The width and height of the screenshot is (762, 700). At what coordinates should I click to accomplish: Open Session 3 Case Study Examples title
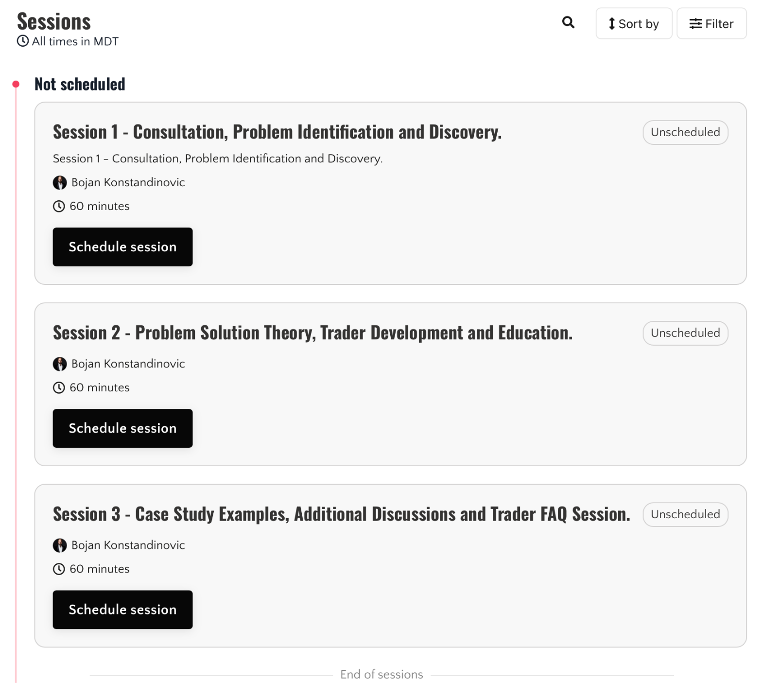pyautogui.click(x=341, y=514)
